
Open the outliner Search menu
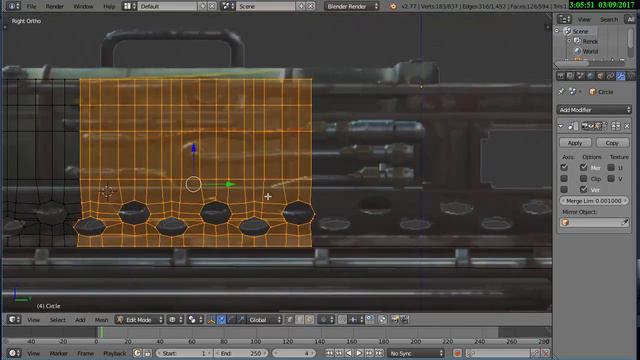point(609,20)
